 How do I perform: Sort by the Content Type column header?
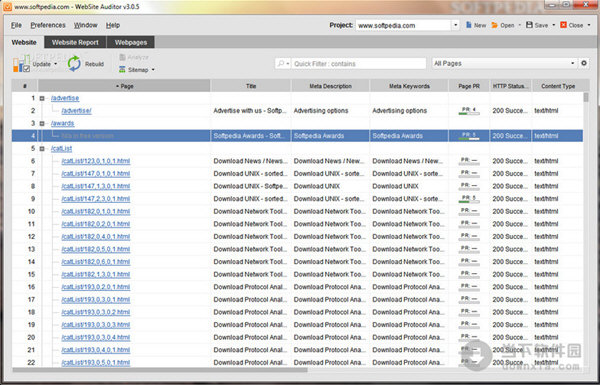pyautogui.click(x=558, y=86)
